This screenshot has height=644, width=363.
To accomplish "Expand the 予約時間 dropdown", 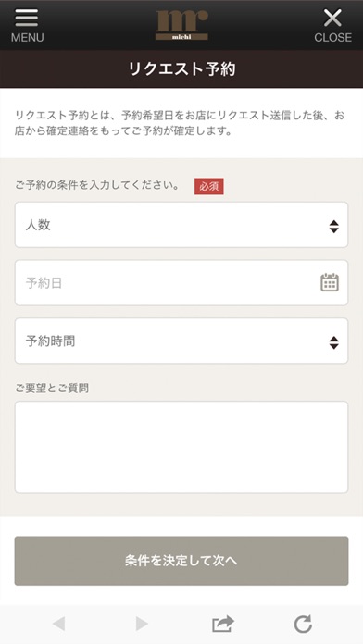I will point(181,341).
